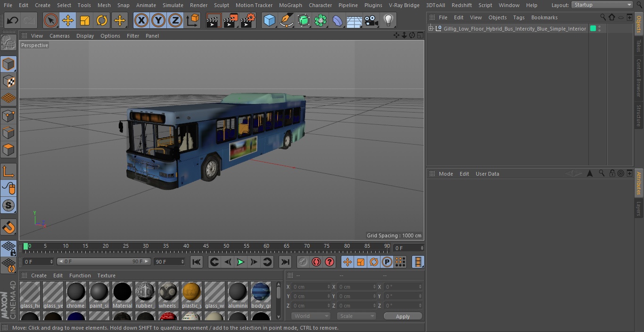Go to end of animation
This screenshot has width=644, height=332.
coord(285,262)
